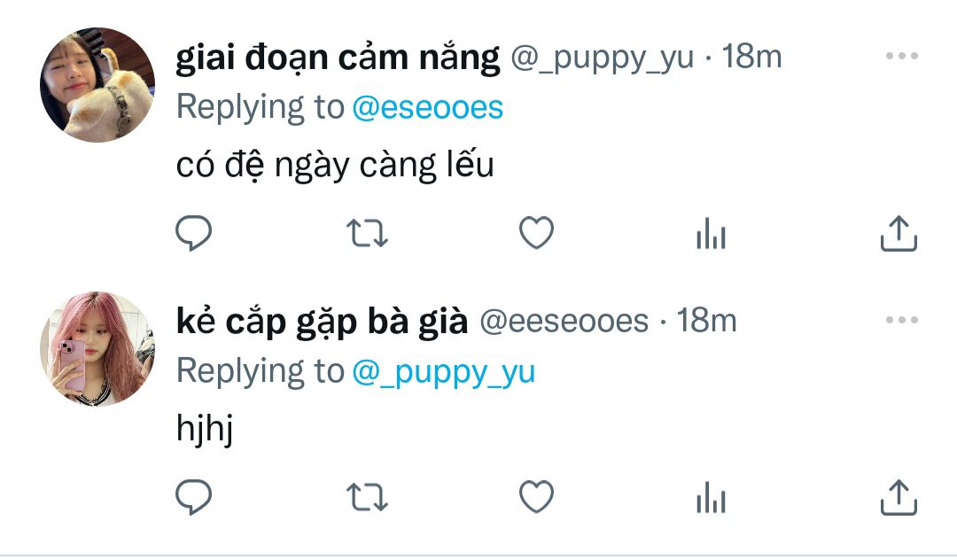
Task: Click display name 'giai đoạn cảm nắng'
Action: point(338,59)
